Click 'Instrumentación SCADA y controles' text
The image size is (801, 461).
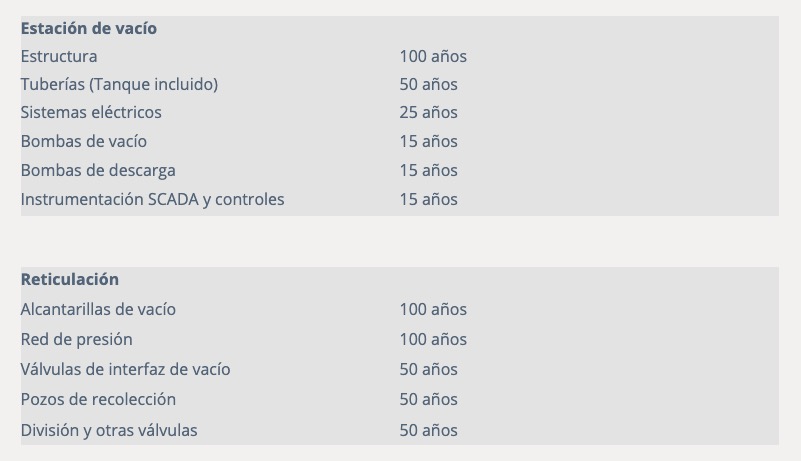click(x=152, y=199)
